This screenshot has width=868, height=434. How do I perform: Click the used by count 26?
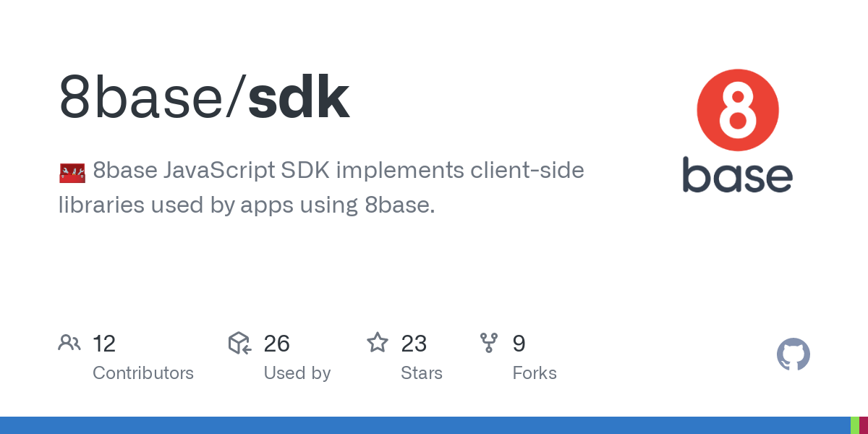(277, 344)
